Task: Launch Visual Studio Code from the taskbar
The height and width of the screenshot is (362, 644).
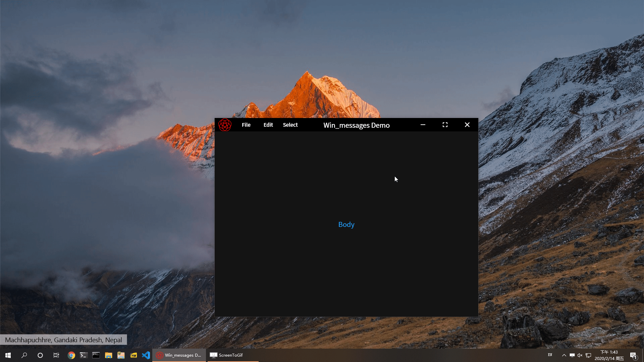Action: pos(146,355)
